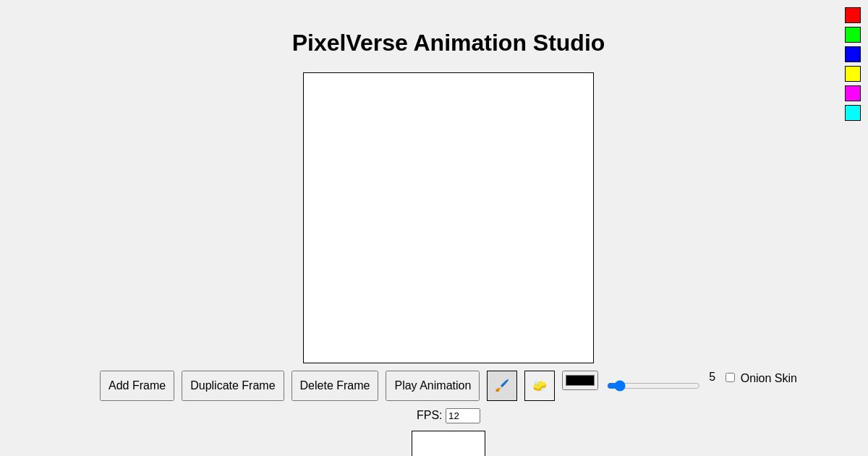Pick the cyan color swatch
Viewport: 868px width, 456px height.
[853, 113]
